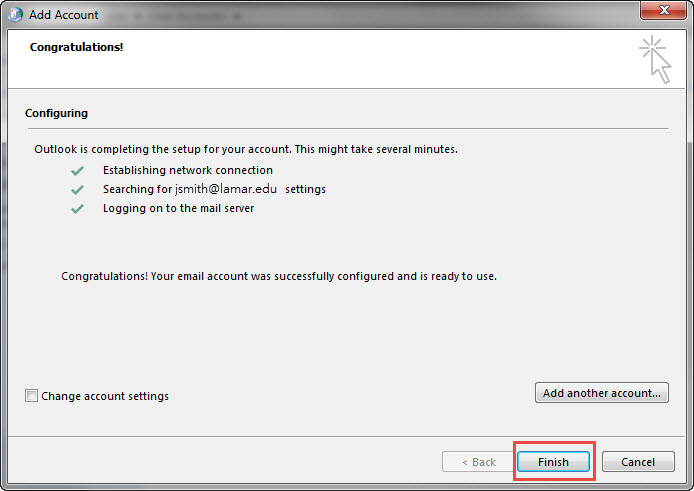
Task: Click checkmark beside Searching for jsmith@lamar.edu settings
Action: 77,190
